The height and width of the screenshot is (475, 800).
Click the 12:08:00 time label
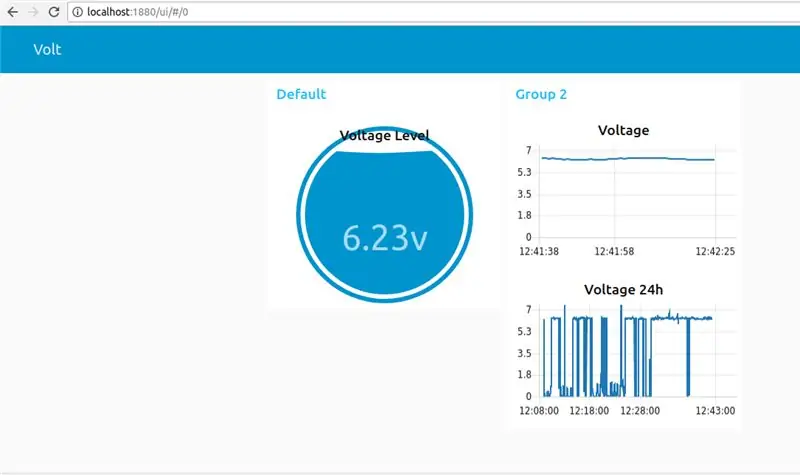coord(539,411)
